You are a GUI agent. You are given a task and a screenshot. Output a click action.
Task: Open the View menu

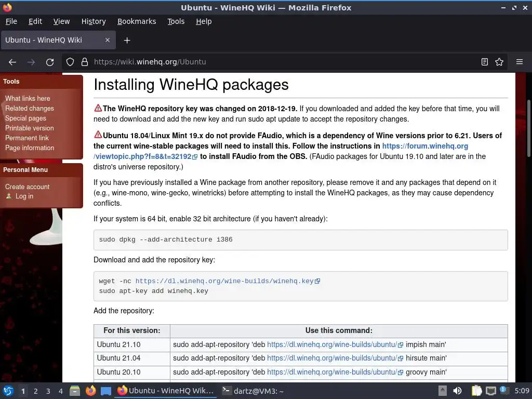pyautogui.click(x=61, y=21)
